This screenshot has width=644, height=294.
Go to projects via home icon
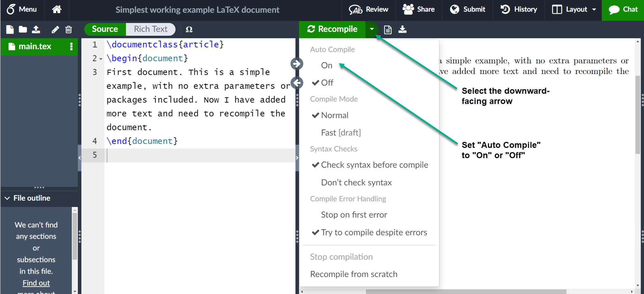click(x=57, y=9)
